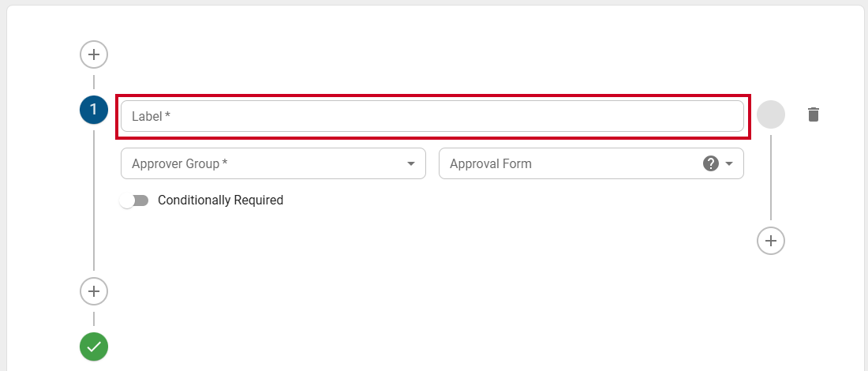Click the Approver Group placeholder text

coord(180,164)
